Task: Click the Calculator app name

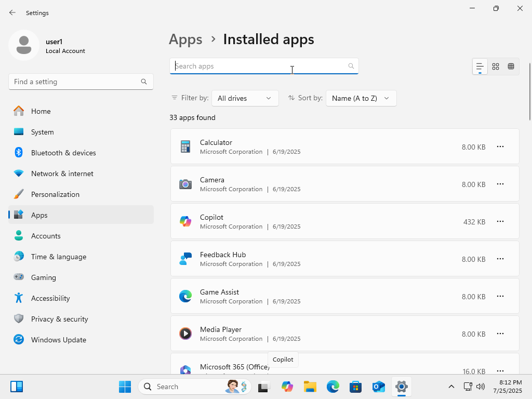Action: click(x=216, y=142)
